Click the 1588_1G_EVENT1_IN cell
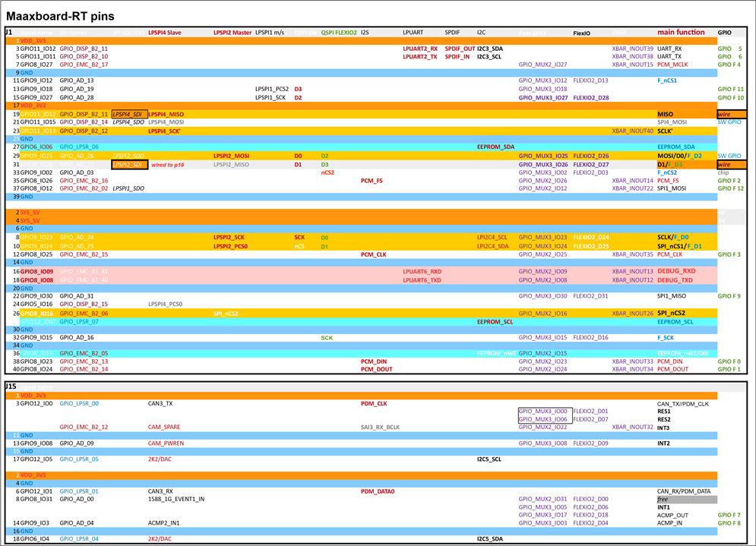This screenshot has width=756, height=546. point(176,499)
